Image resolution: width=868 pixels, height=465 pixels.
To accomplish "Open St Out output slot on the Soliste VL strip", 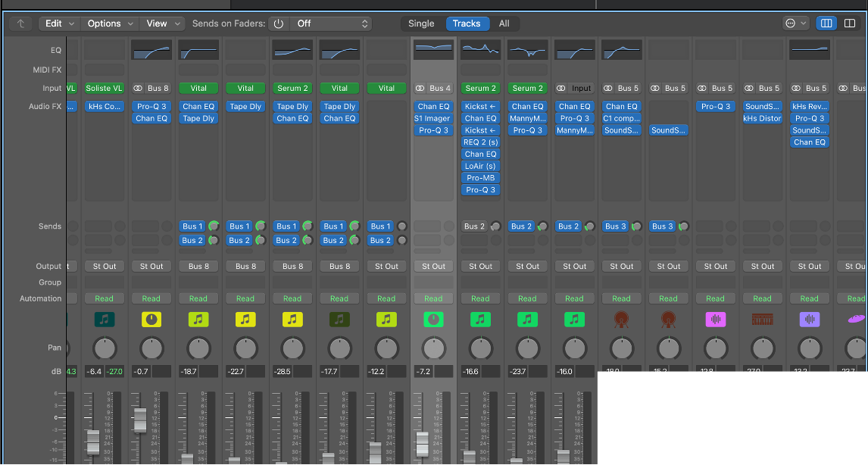I will [104, 267].
